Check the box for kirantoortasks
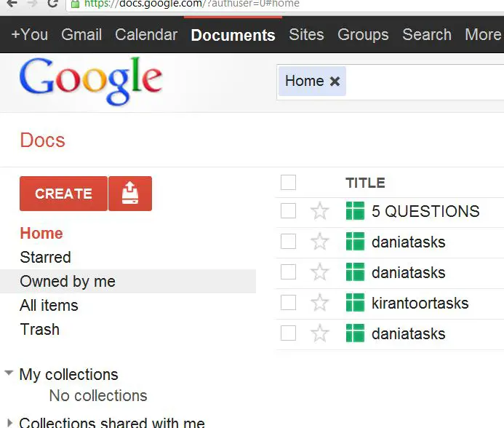504x428 pixels. (288, 303)
